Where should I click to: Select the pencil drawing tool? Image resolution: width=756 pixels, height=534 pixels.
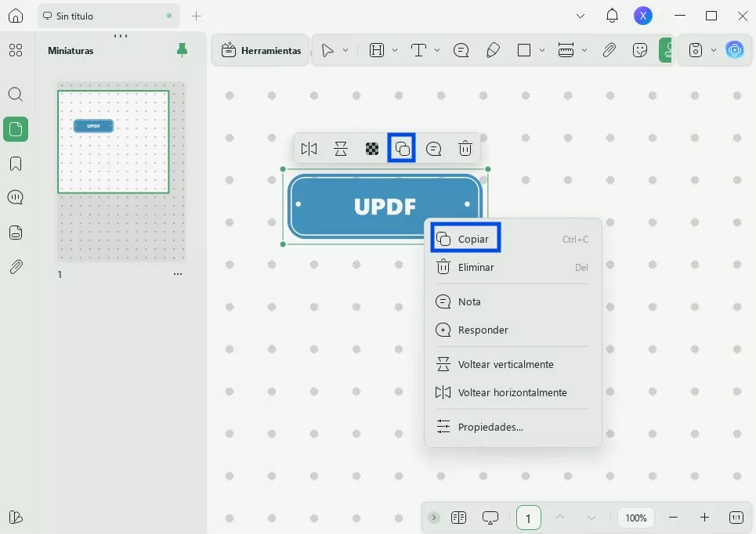point(493,50)
